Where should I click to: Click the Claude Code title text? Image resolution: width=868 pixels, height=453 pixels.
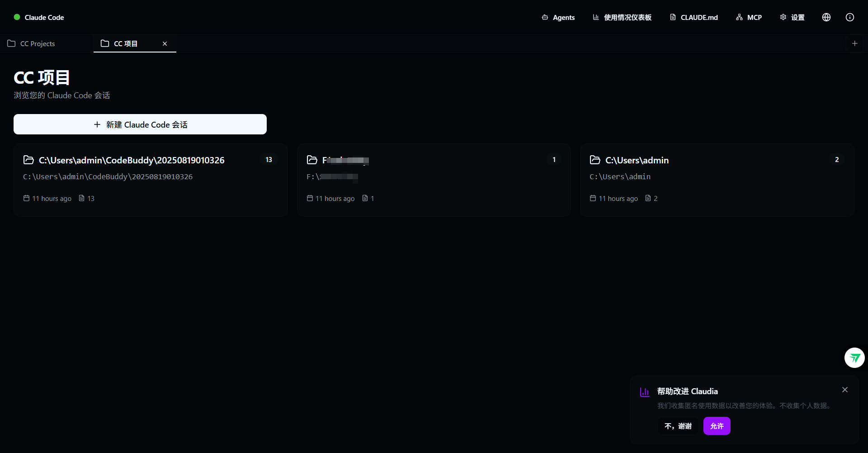pos(44,17)
